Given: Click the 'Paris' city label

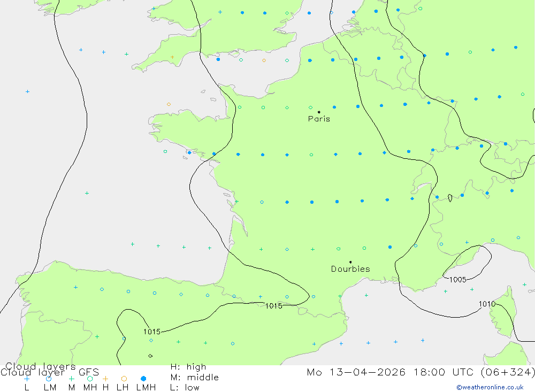Looking at the screenshot, I should pyautogui.click(x=319, y=119).
